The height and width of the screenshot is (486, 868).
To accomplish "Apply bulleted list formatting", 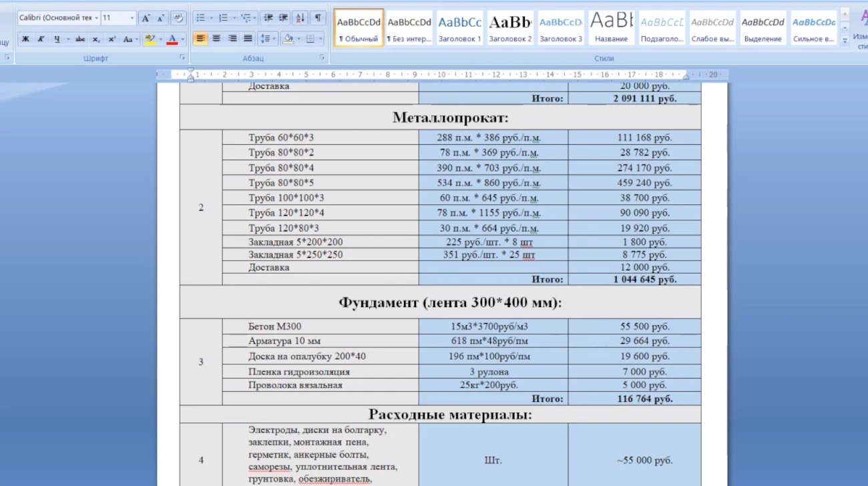I will pos(200,18).
